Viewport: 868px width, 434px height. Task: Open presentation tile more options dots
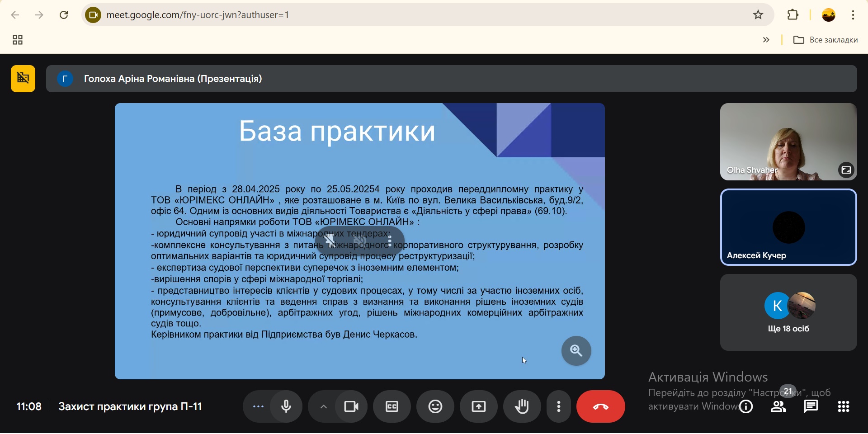point(390,241)
